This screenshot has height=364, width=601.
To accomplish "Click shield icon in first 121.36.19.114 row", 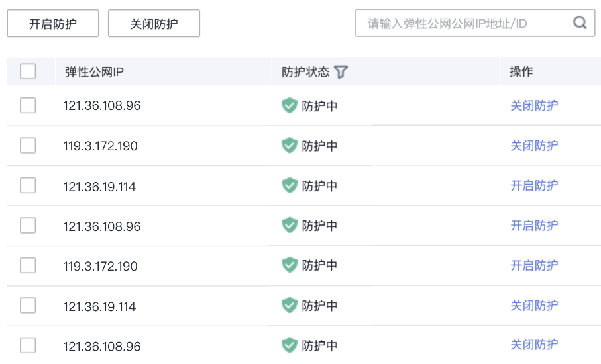I will 290,185.
